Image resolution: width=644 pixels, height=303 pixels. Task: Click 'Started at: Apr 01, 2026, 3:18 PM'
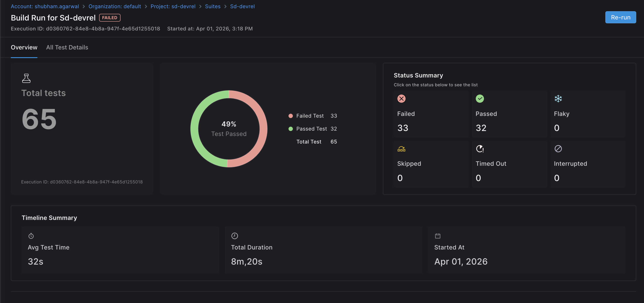click(x=210, y=29)
